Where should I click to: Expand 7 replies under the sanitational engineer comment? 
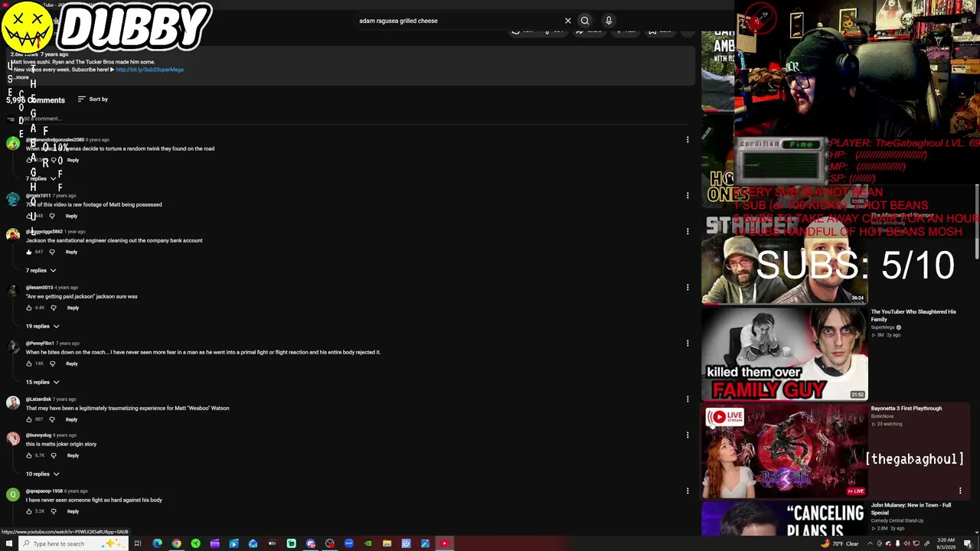[41, 270]
